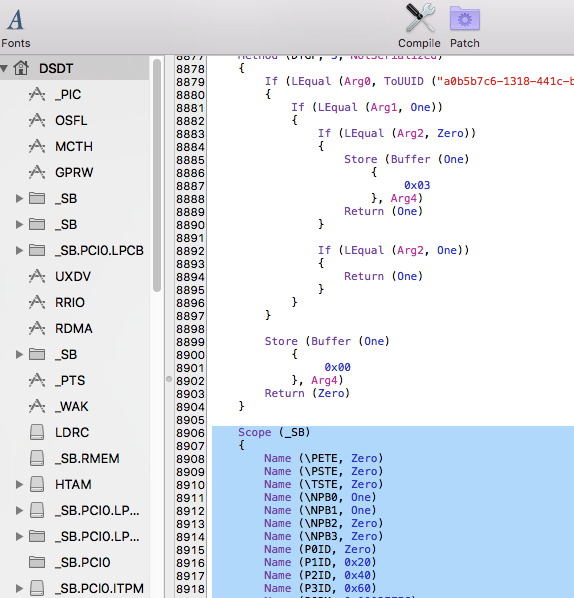Screen dimensions: 574x598
Task: Select the GPRW method entry
Action: (74, 172)
